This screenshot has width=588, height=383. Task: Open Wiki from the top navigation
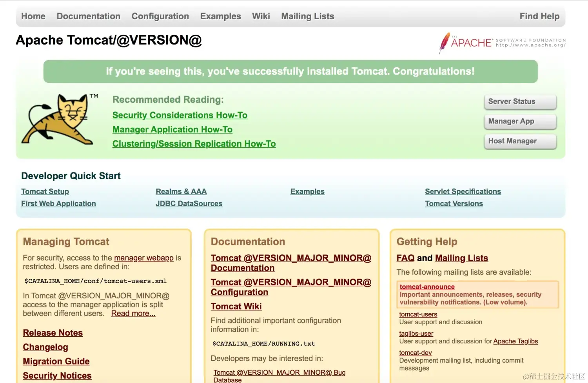tap(261, 16)
